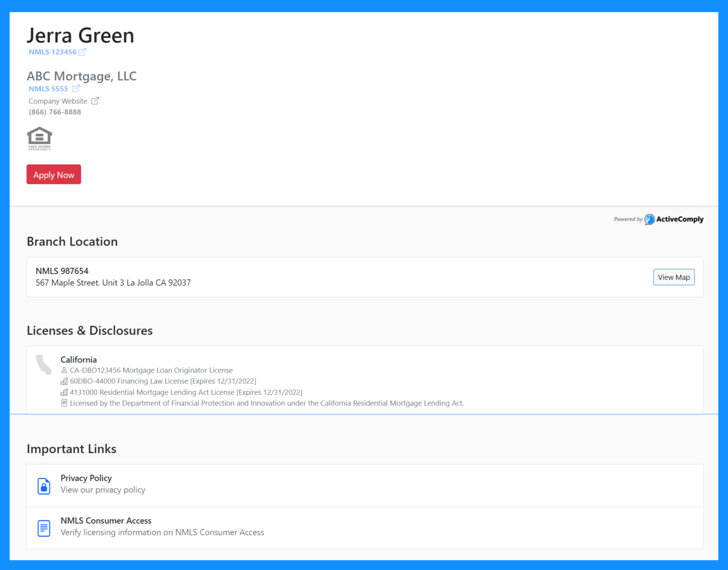The height and width of the screenshot is (570, 728).
Task: Click the California state shape icon
Action: pos(44,365)
